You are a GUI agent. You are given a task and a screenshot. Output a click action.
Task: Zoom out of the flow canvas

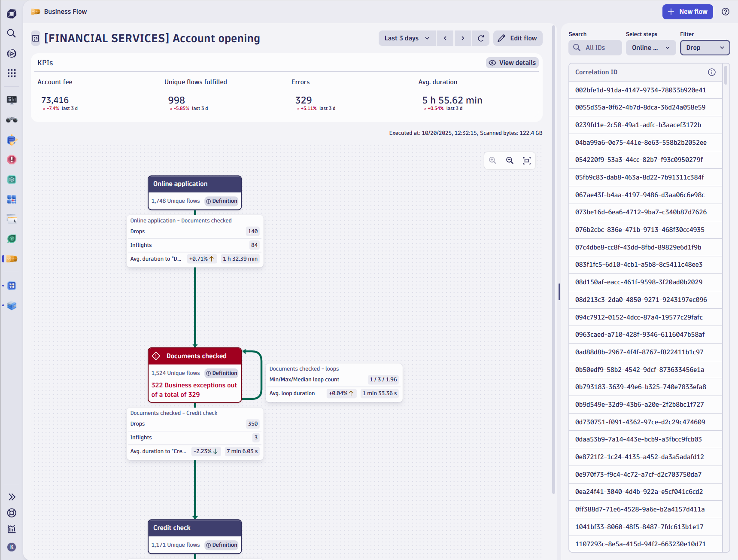[510, 161]
